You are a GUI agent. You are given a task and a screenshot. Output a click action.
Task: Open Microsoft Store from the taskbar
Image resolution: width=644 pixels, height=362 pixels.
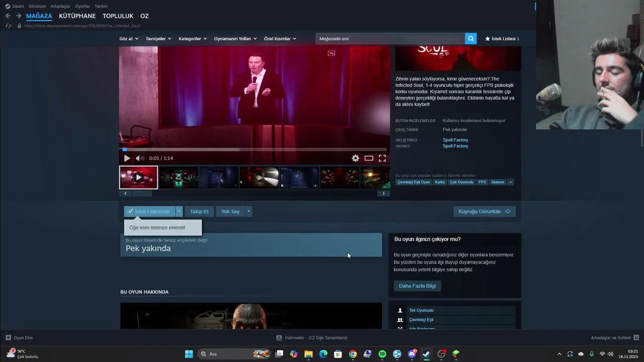338,354
